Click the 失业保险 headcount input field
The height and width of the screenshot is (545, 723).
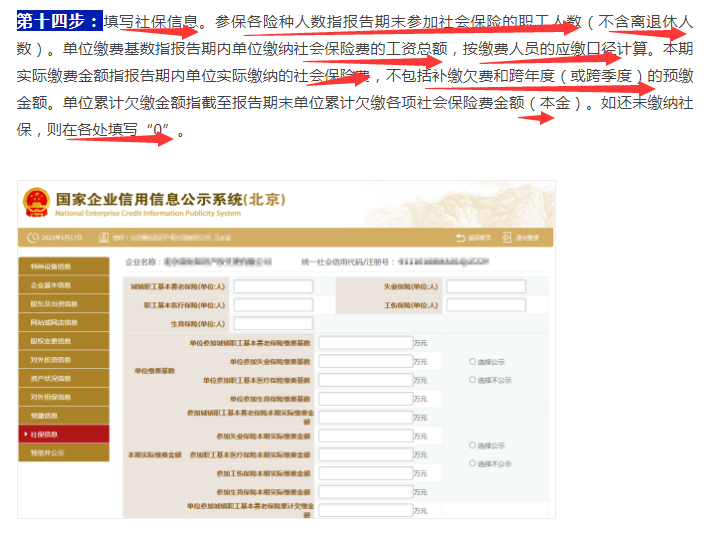[486, 287]
